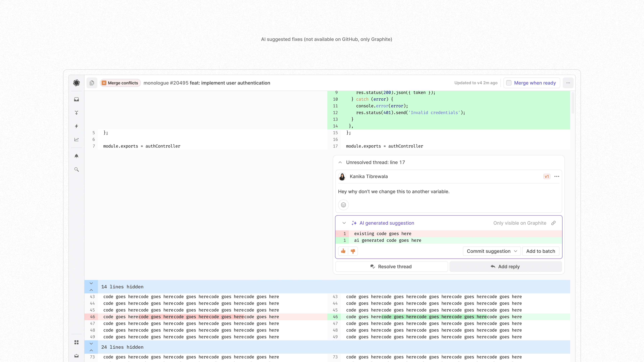Expand upward at 24 lines hidden
This screenshot has height=362, width=644.
pos(91,350)
